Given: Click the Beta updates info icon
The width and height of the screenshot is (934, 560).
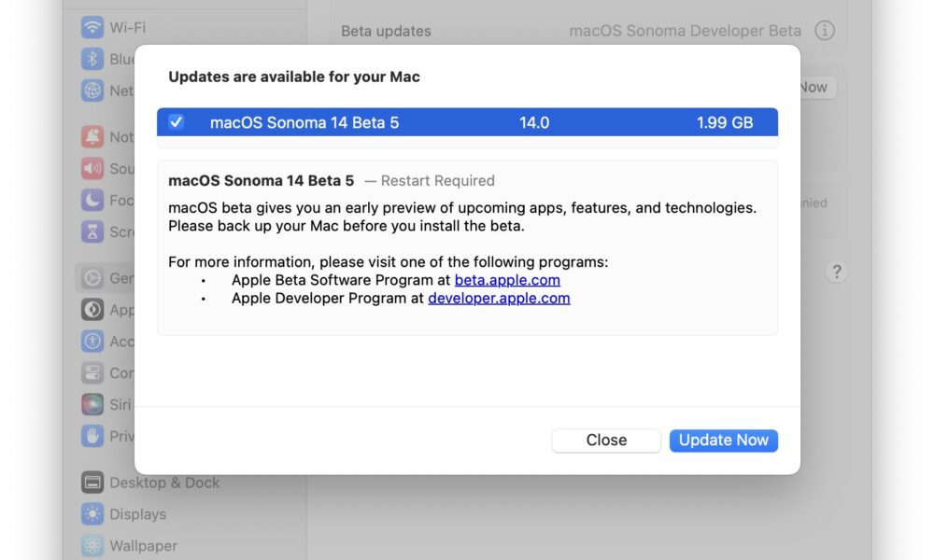Looking at the screenshot, I should 825,31.
